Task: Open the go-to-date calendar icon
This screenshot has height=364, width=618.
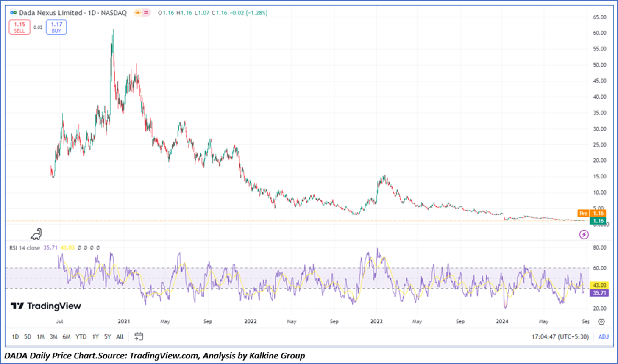Action: click(x=139, y=336)
